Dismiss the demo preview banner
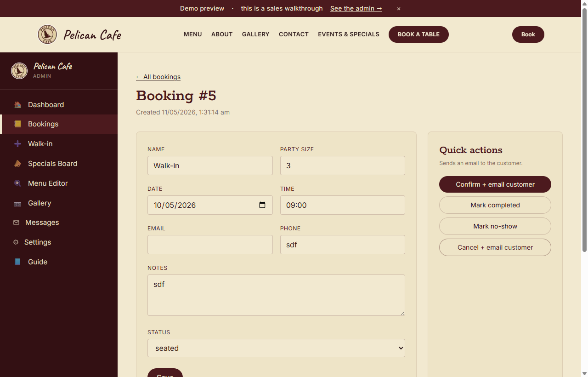The width and height of the screenshot is (588, 377). [399, 9]
